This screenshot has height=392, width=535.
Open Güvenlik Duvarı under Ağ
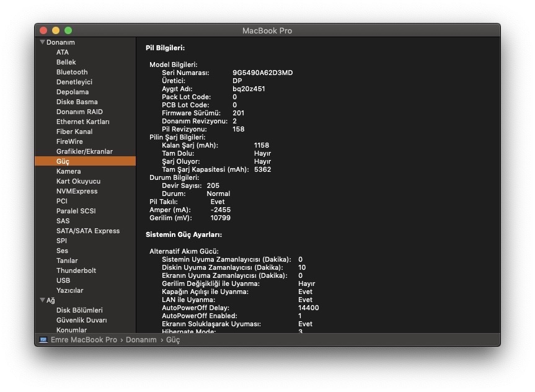click(81, 320)
